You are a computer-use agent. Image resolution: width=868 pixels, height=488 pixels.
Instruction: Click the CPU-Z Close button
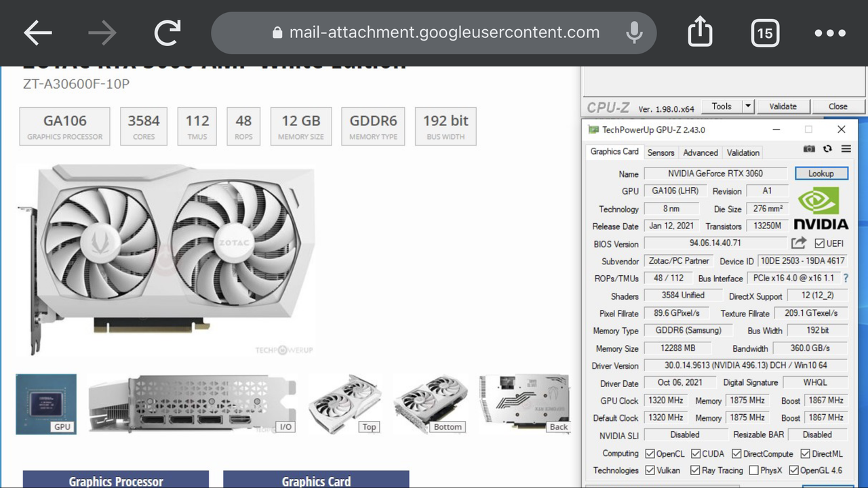(838, 106)
